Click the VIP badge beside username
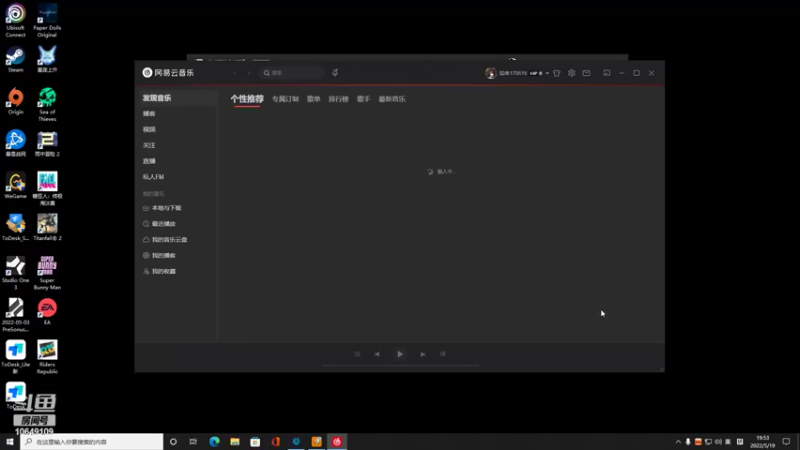 (536, 73)
